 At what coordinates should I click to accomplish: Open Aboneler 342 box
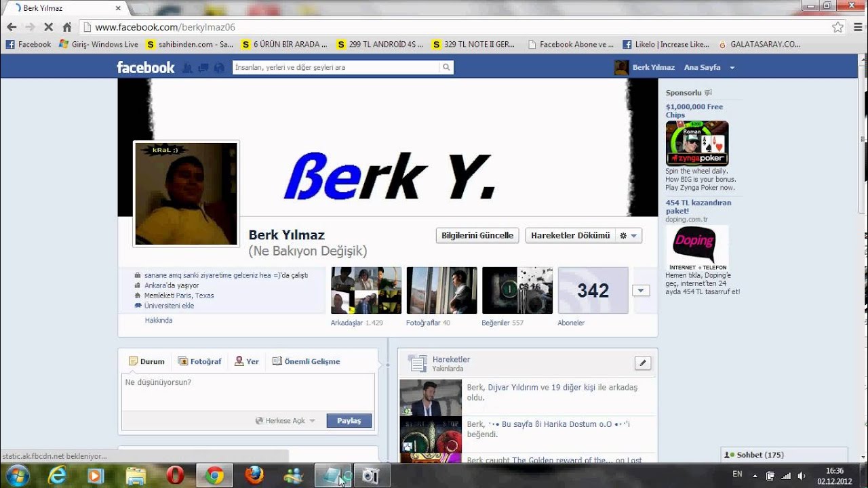coord(593,290)
